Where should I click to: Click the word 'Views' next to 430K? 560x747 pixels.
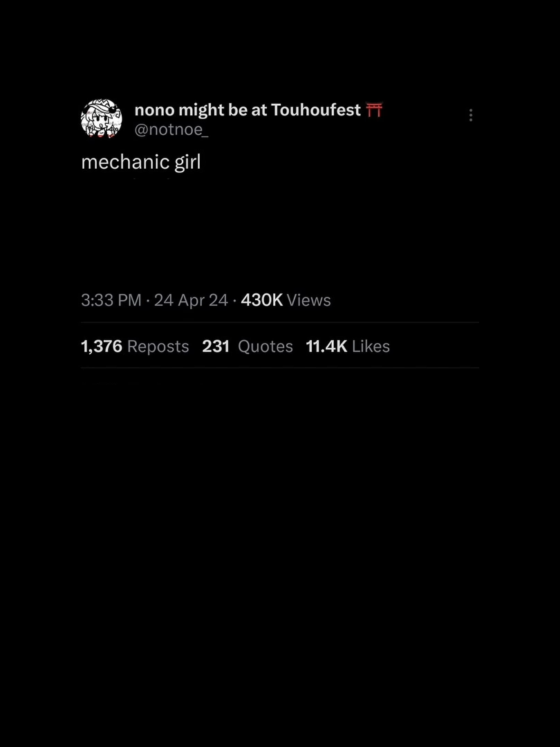tap(308, 300)
